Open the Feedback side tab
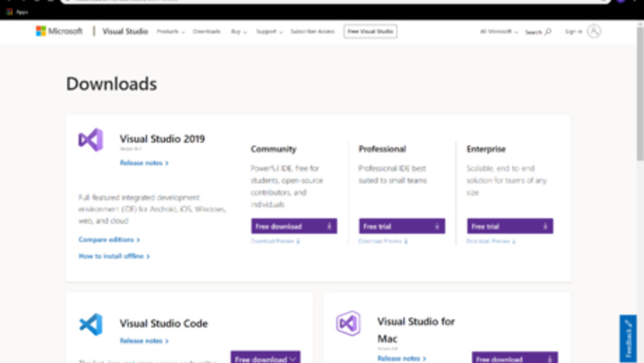644x363 pixels. click(x=627, y=337)
